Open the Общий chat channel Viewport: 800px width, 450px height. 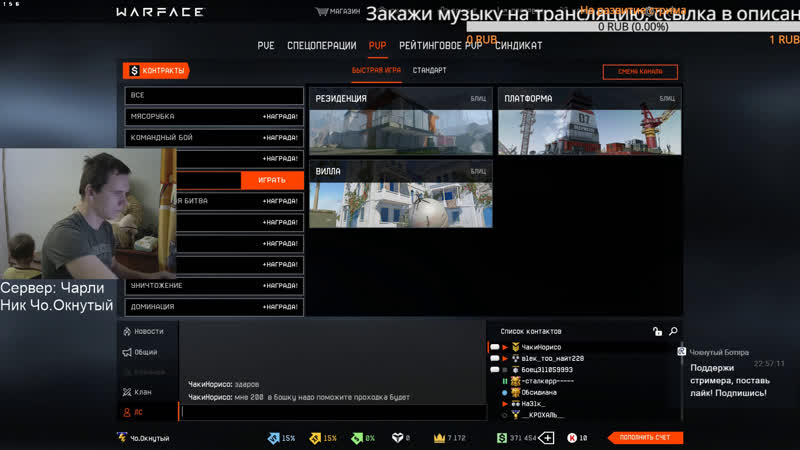click(x=141, y=352)
